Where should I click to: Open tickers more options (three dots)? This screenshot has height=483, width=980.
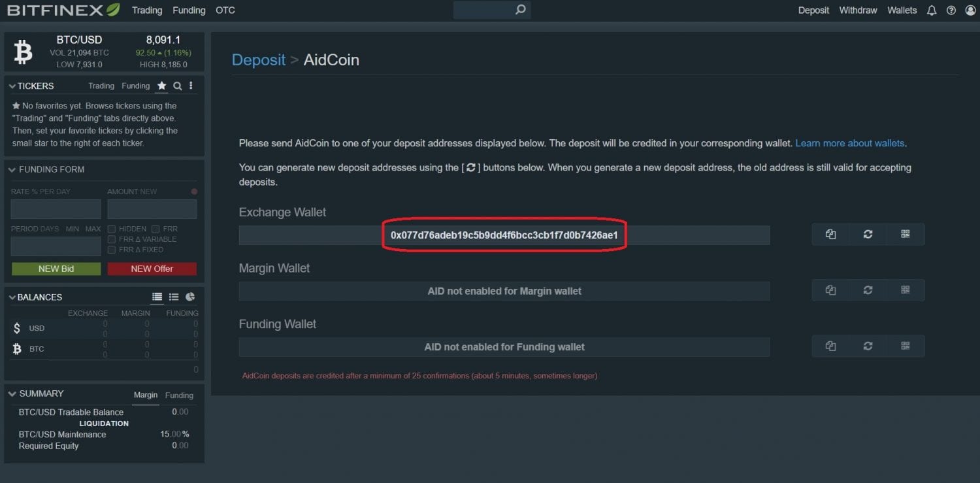tap(191, 86)
